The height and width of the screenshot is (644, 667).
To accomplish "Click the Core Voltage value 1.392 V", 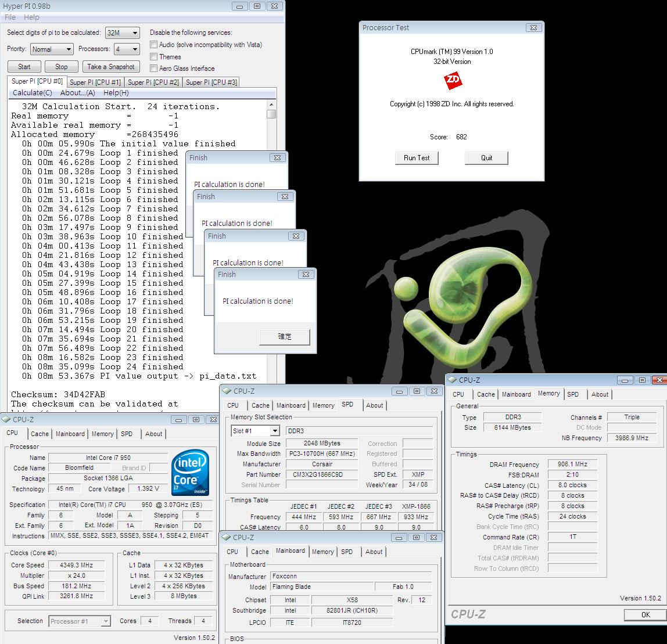I will point(148,489).
